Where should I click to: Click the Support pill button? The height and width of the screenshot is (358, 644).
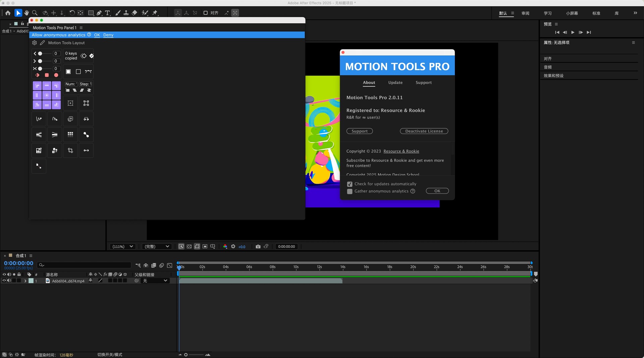click(360, 131)
